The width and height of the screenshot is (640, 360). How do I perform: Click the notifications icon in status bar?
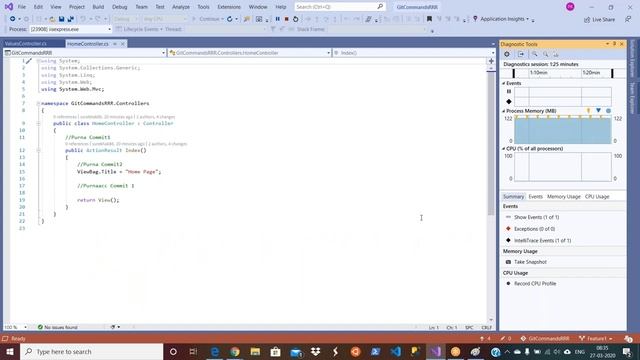[x=628, y=339]
